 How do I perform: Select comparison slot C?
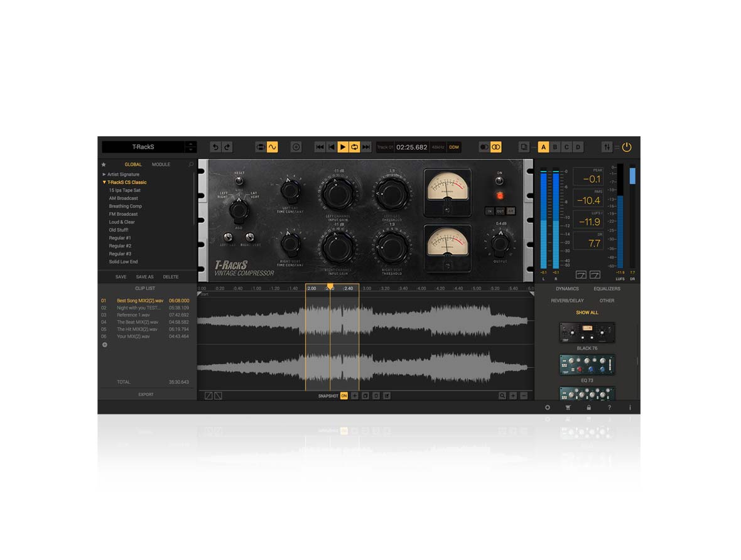point(566,147)
